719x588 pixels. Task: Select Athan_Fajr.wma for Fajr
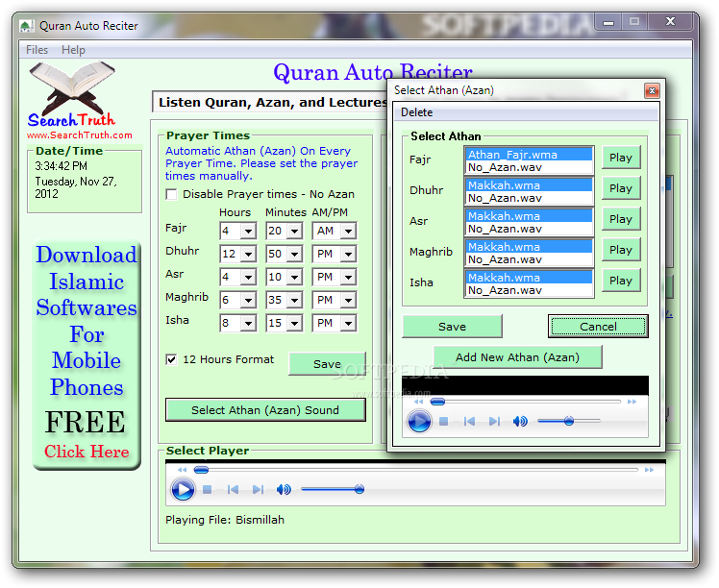tap(530, 155)
